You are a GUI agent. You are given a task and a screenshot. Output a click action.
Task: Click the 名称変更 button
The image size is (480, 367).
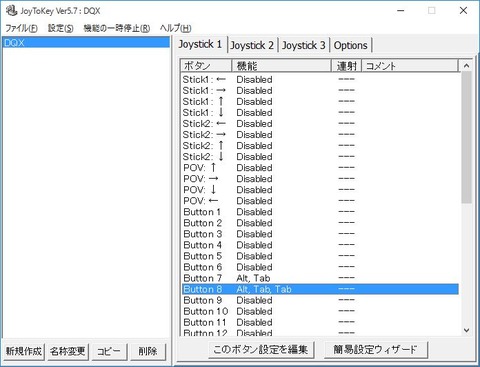point(68,351)
